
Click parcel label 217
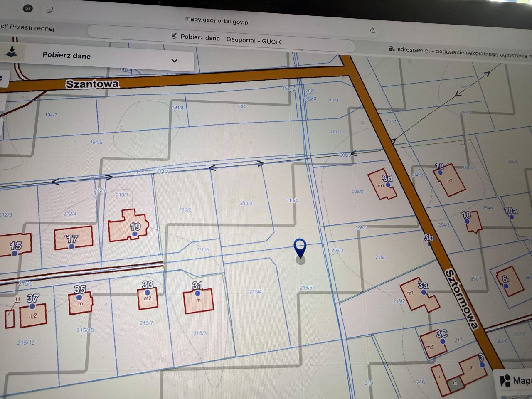coord(458,340)
